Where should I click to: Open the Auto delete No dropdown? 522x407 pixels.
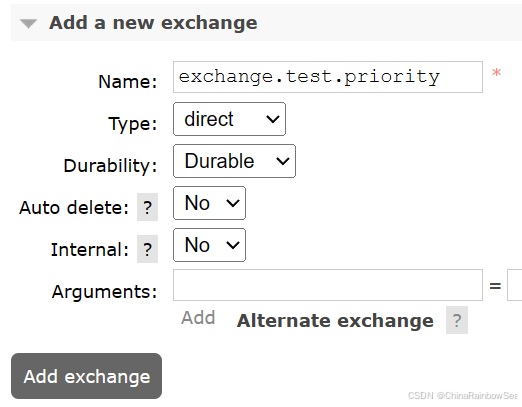[x=209, y=203]
